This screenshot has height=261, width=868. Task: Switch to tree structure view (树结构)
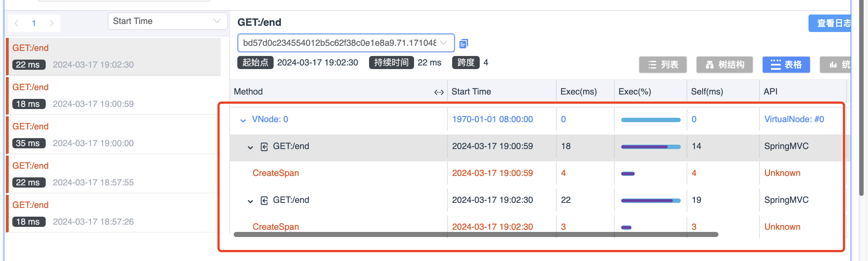click(724, 65)
